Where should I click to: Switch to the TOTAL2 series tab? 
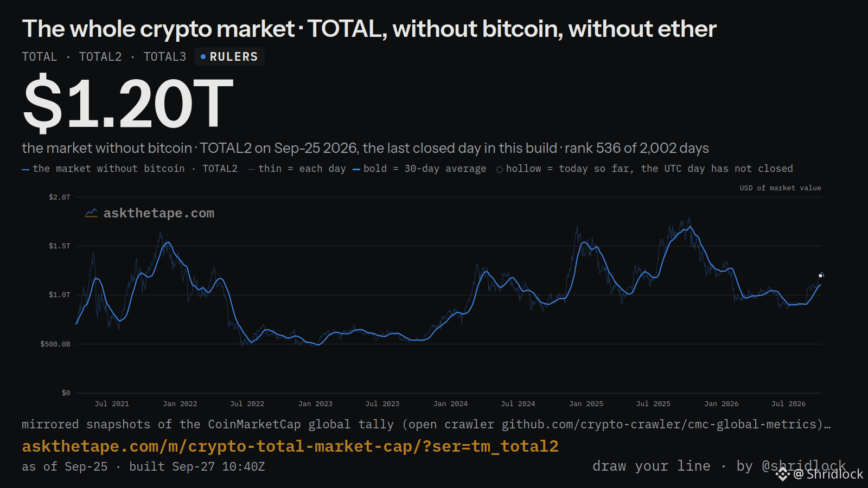coord(100,57)
